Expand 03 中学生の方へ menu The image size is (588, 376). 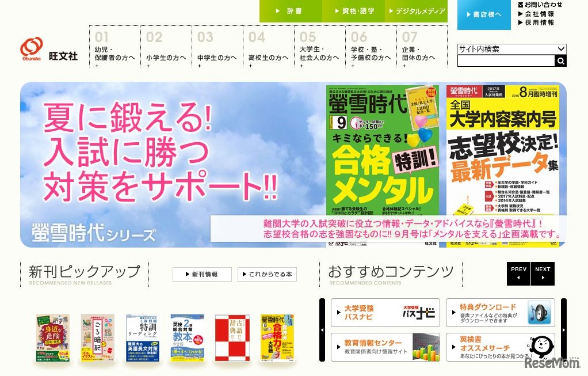pyautogui.click(x=217, y=47)
